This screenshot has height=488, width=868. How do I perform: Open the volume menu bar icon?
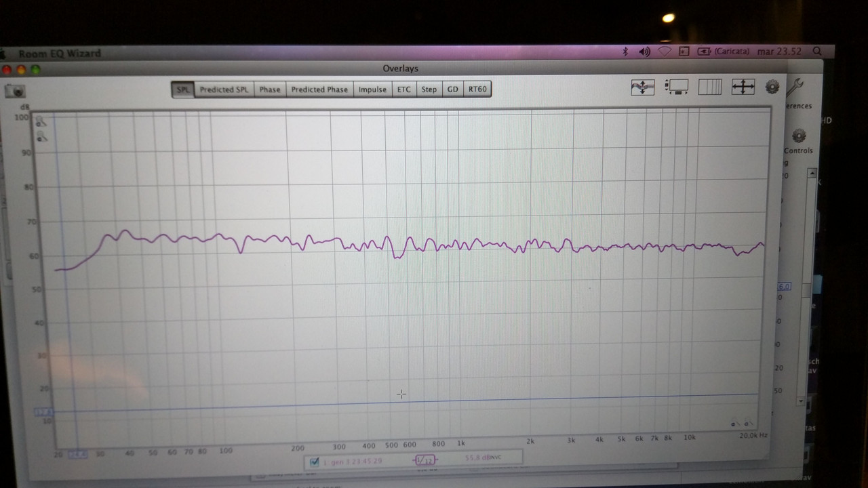pyautogui.click(x=644, y=52)
